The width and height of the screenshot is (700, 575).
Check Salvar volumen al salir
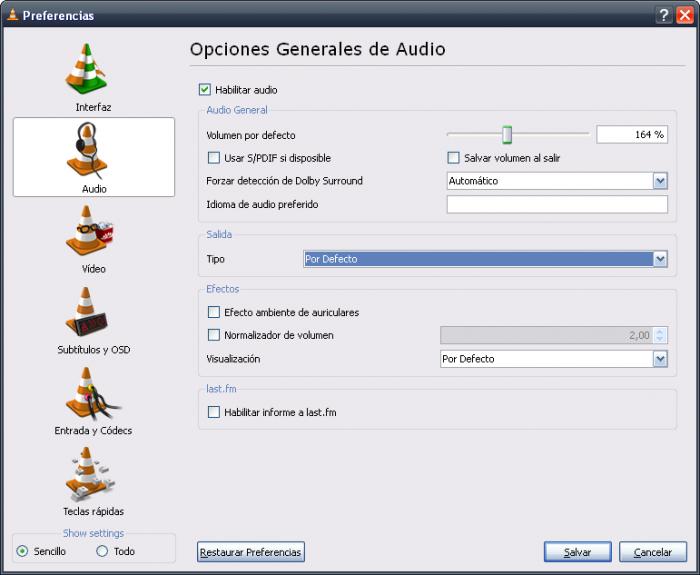(x=453, y=158)
